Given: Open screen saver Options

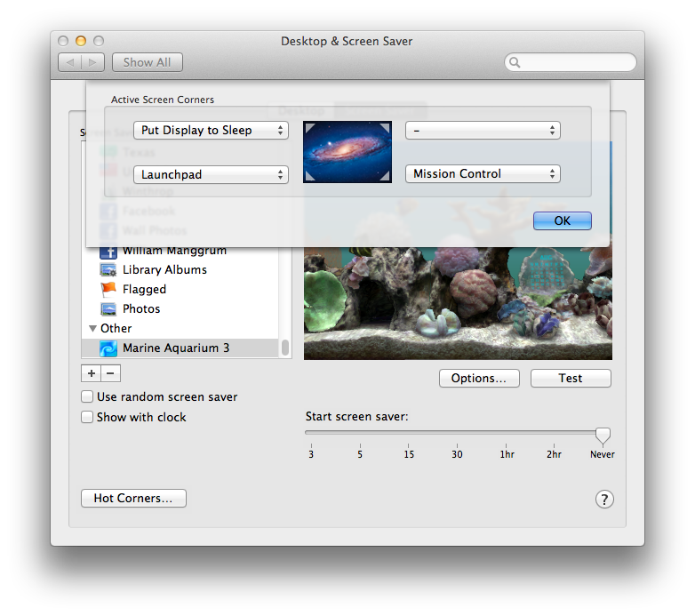Looking at the screenshot, I should pyautogui.click(x=479, y=379).
